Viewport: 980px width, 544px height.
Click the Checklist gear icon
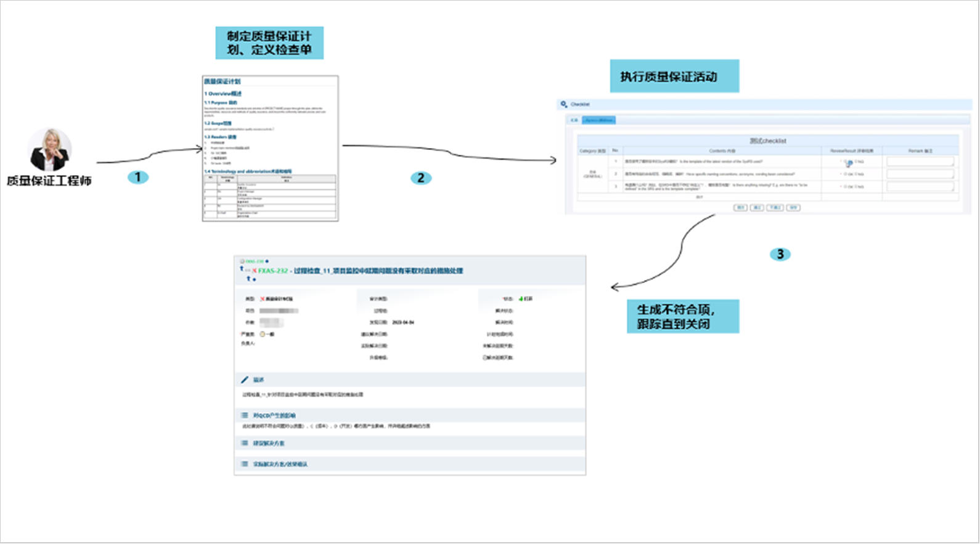pyautogui.click(x=563, y=104)
